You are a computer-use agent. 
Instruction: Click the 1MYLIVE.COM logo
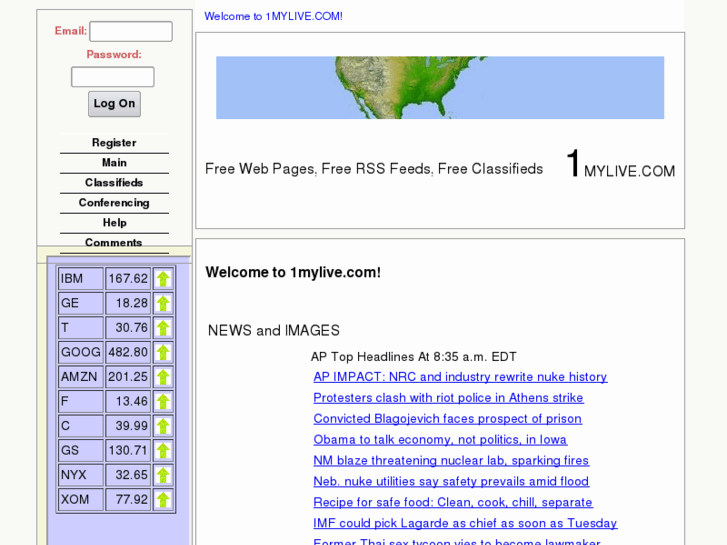click(x=620, y=164)
